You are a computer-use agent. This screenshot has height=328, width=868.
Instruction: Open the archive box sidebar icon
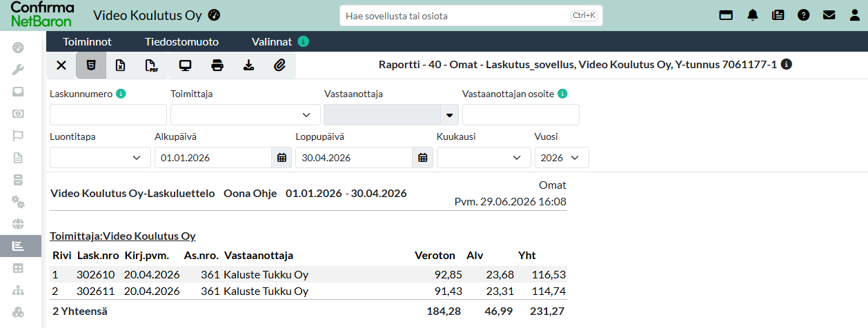click(x=19, y=180)
